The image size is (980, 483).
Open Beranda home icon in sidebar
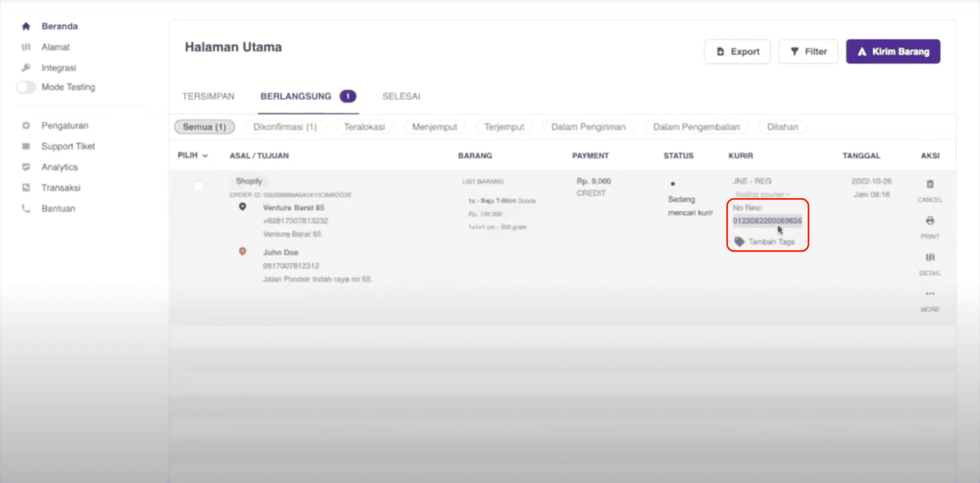pyautogui.click(x=26, y=26)
